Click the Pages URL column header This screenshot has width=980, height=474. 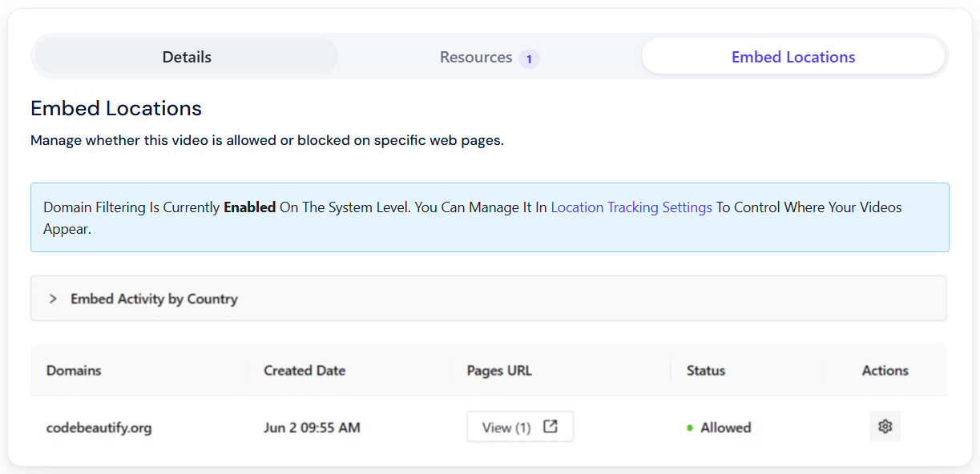499,371
